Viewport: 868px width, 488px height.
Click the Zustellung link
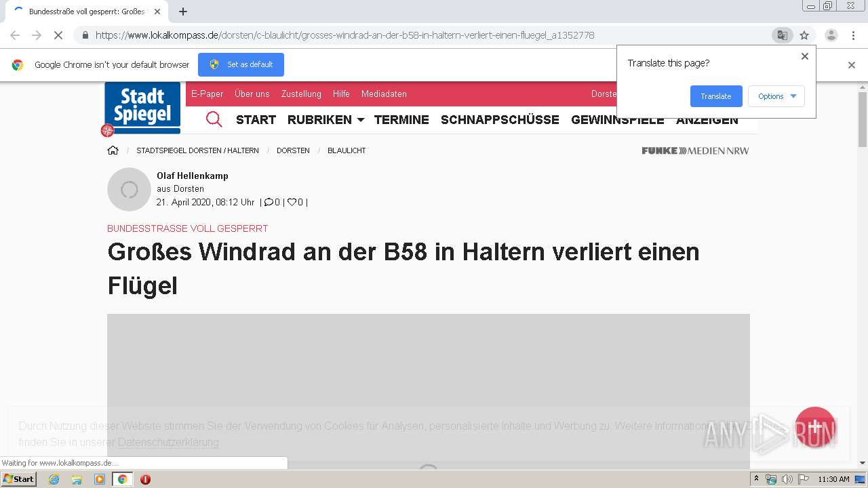[301, 94]
